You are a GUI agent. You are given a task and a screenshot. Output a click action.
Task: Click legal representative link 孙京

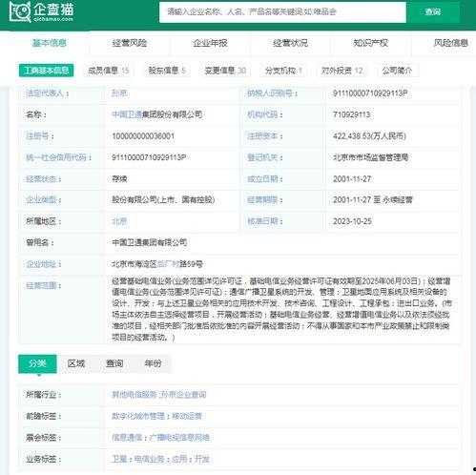(119, 93)
